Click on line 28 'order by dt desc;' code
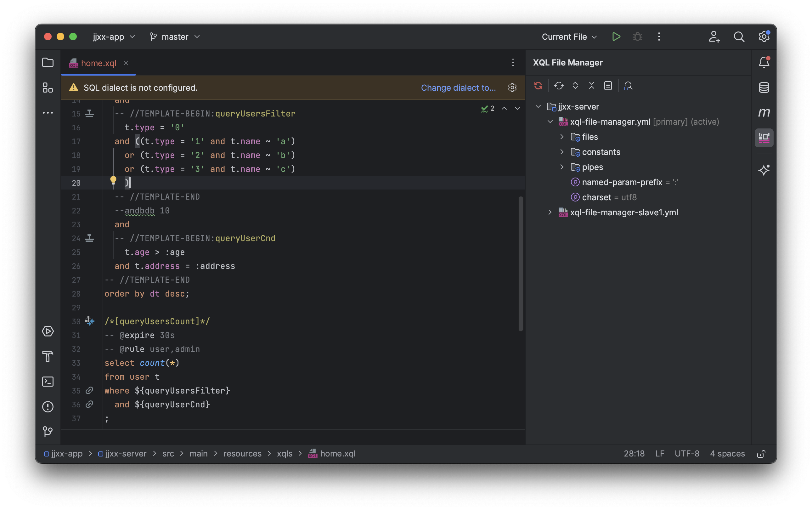Image resolution: width=812 pixels, height=510 pixels. [147, 294]
